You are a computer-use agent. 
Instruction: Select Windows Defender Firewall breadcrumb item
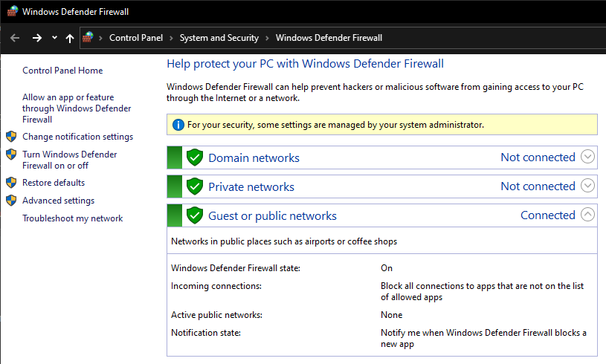pyautogui.click(x=329, y=38)
